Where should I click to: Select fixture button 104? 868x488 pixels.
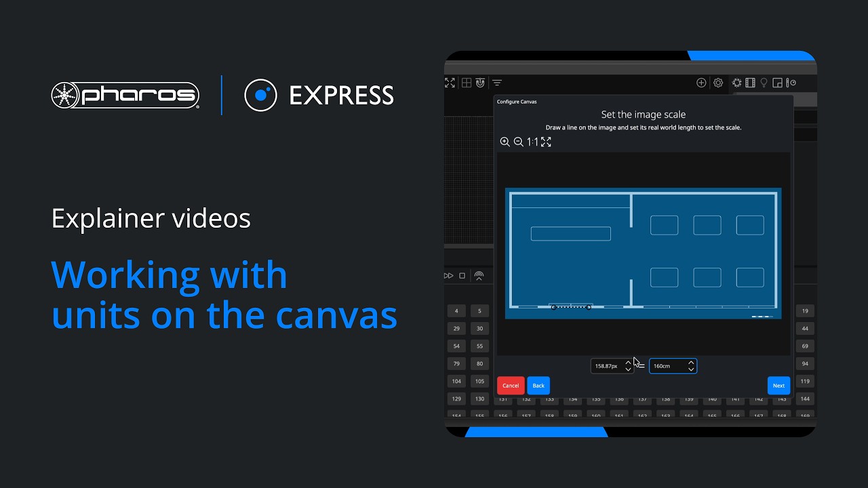tap(456, 382)
